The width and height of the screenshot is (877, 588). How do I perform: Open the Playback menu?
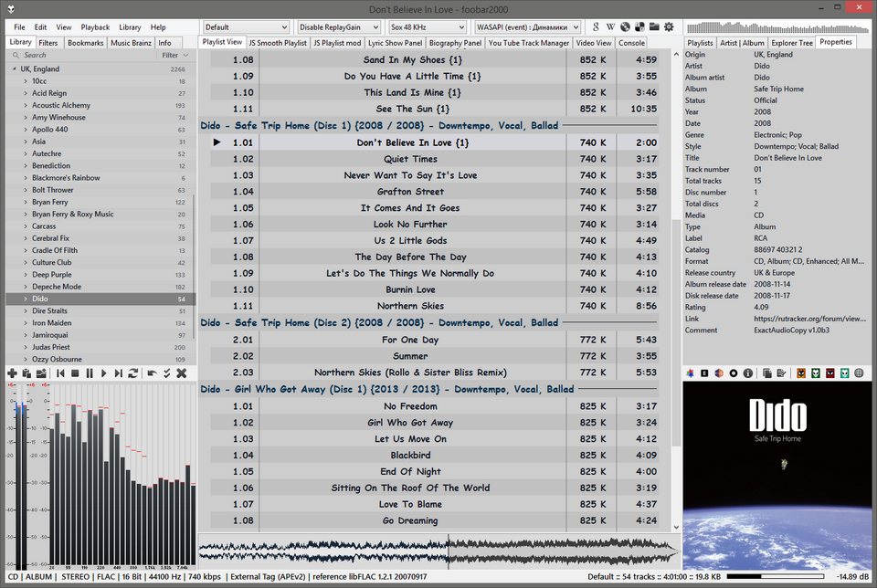95,27
